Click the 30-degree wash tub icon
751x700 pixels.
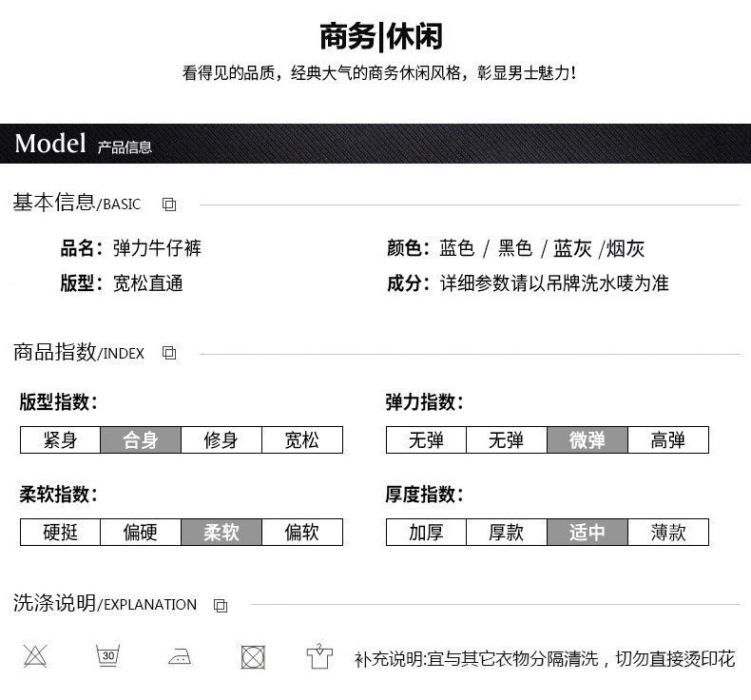tap(107, 655)
